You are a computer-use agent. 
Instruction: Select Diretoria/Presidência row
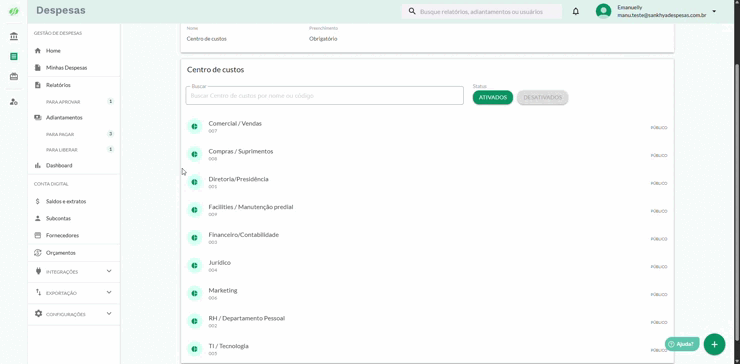pos(427,182)
